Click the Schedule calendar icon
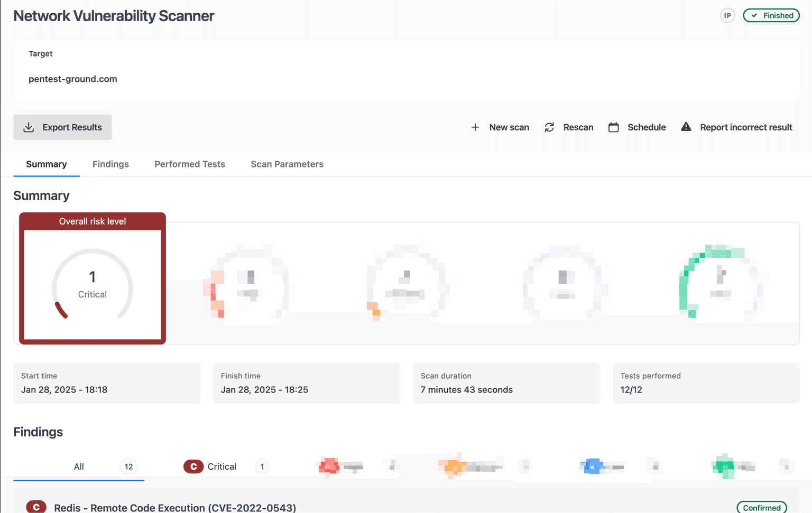Viewport: 812px width, 513px height. click(613, 127)
